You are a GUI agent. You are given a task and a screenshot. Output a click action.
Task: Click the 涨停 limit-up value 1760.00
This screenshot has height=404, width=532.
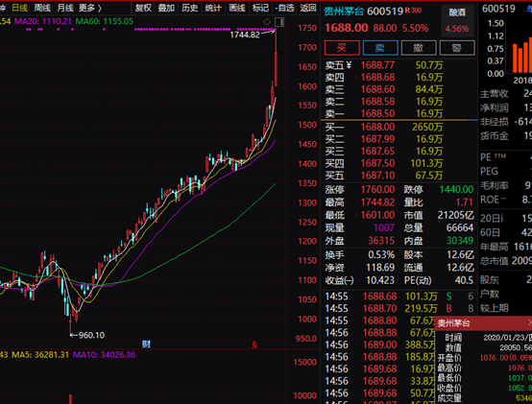[x=377, y=189]
